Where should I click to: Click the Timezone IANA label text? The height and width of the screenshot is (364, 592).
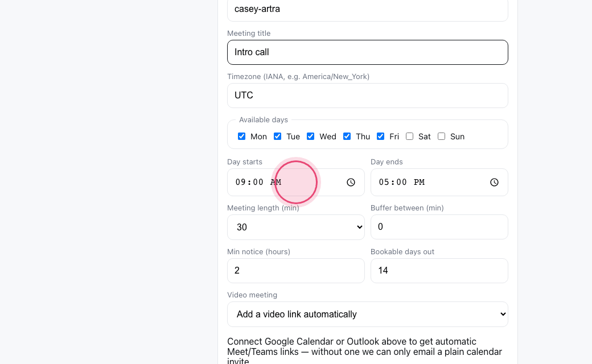coord(298,77)
